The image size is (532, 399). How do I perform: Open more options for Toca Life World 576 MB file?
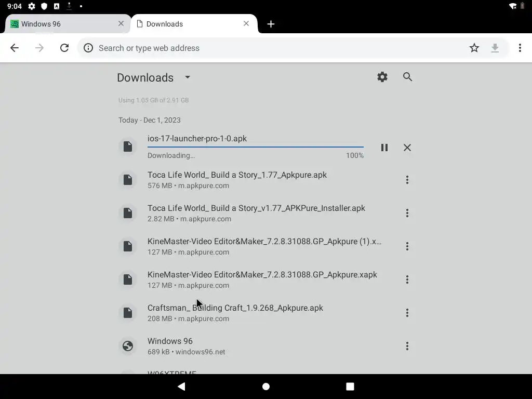coord(407,180)
